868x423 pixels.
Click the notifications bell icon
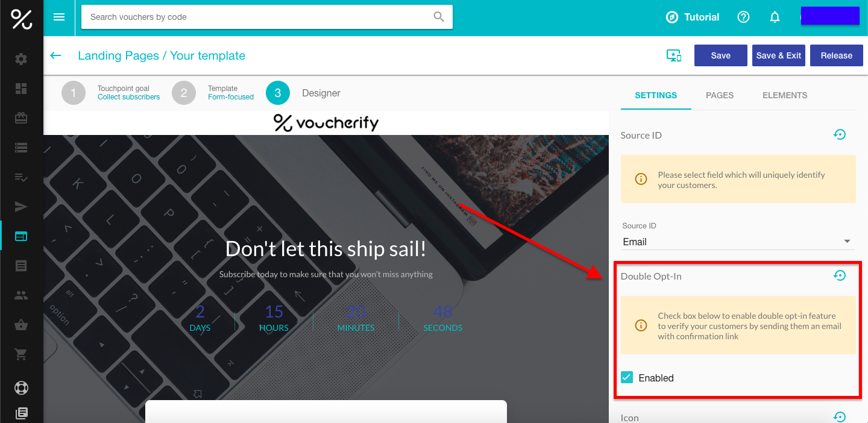pos(775,17)
